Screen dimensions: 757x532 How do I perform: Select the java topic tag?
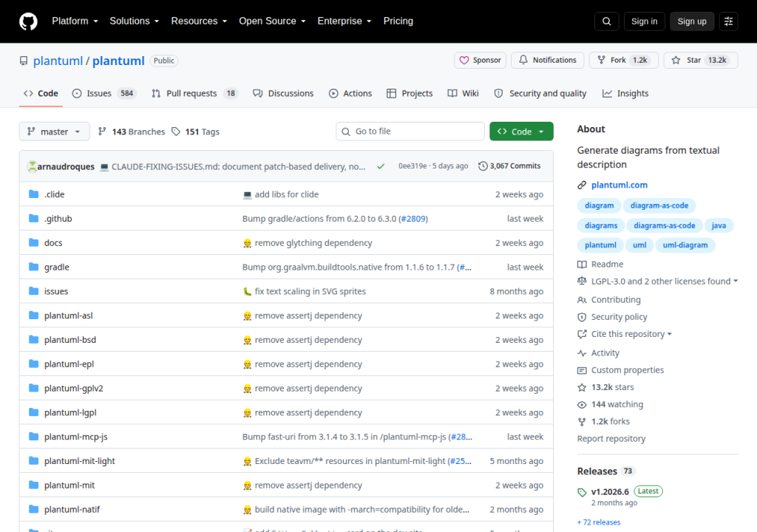(719, 225)
